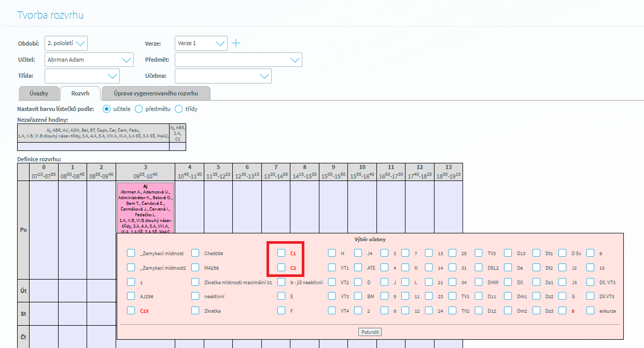Select the třídy color radio button
Viewport: 644px width, 348px height.
[179, 109]
